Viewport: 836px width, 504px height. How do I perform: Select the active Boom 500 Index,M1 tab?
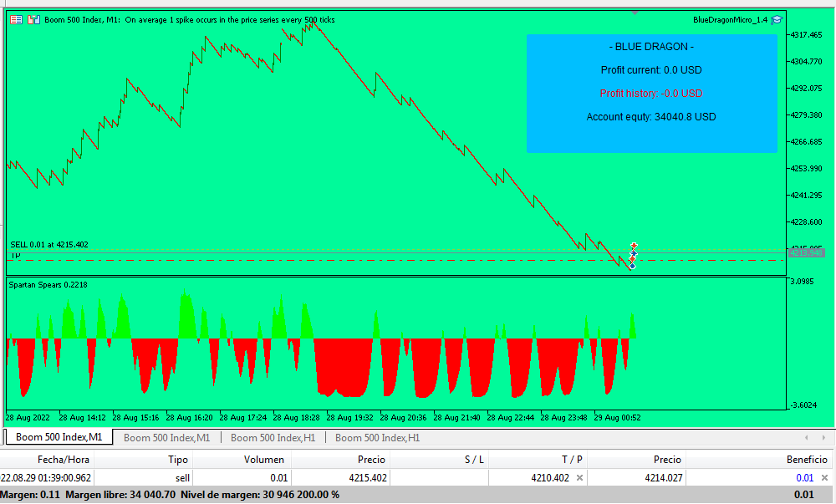coord(59,437)
